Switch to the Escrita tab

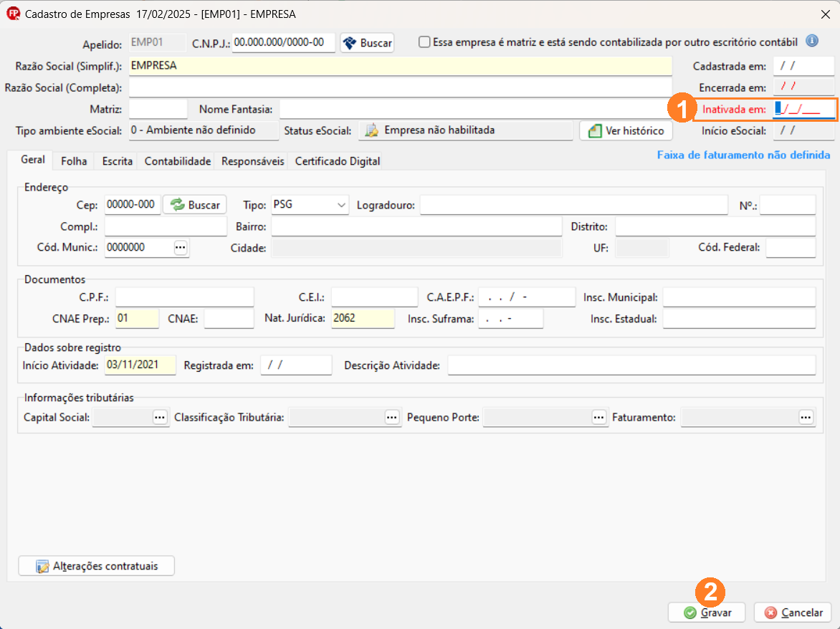[118, 161]
